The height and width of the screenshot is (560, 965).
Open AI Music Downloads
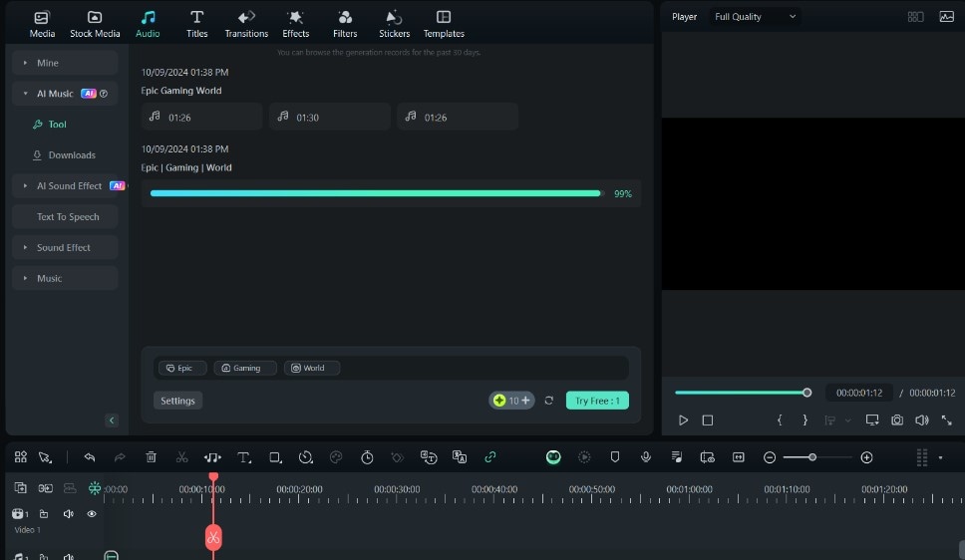[x=65, y=155]
